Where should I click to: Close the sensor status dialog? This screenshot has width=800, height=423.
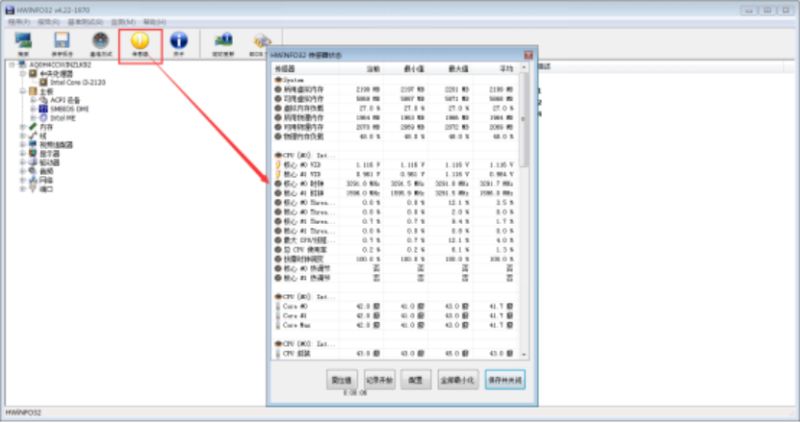[529, 55]
